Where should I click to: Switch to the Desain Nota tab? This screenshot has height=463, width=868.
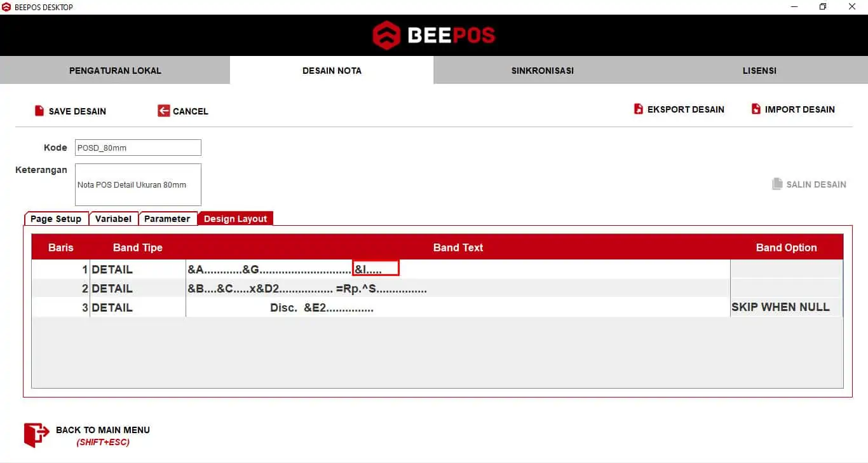[x=332, y=70]
